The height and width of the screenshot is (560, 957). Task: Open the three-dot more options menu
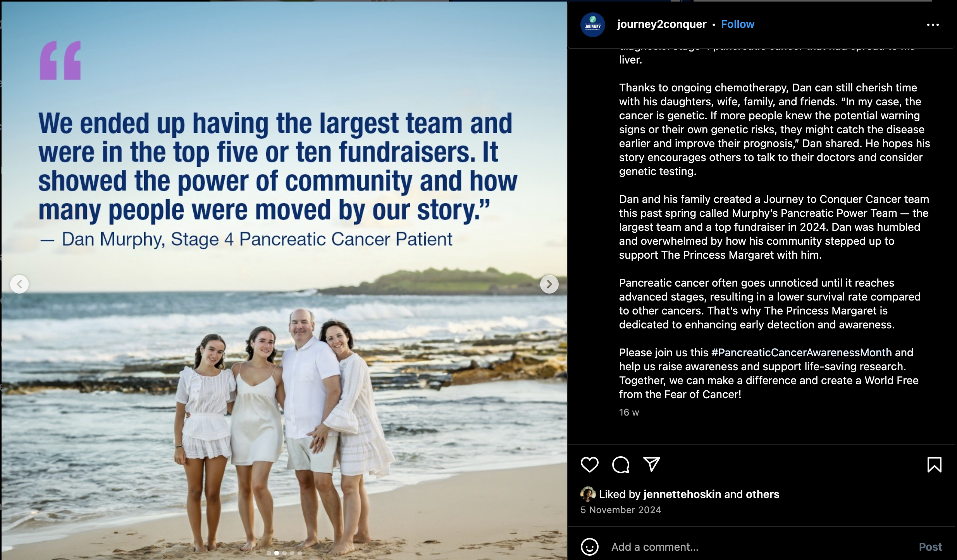click(933, 25)
